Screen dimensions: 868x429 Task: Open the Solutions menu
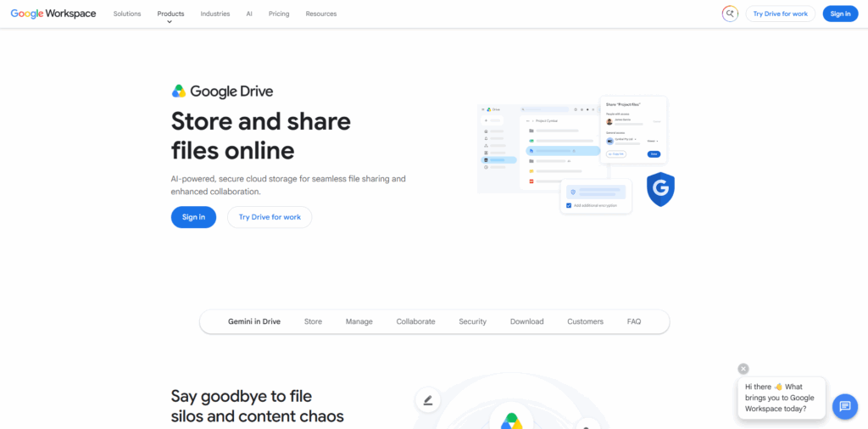point(127,14)
